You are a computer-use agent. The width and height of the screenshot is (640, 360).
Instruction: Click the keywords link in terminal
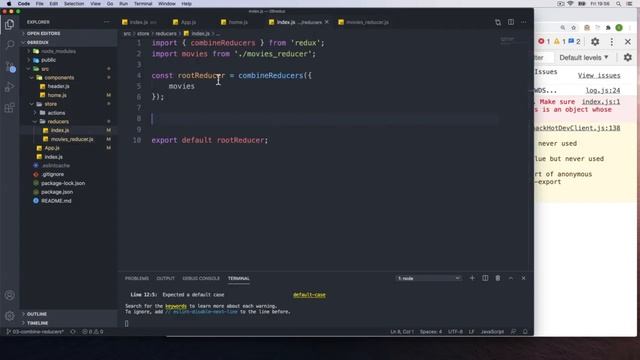pyautogui.click(x=176, y=306)
